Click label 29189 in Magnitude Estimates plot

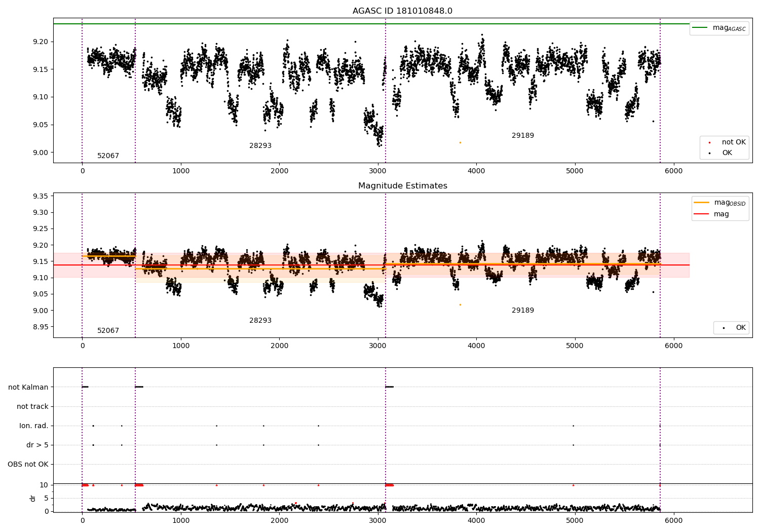click(523, 310)
